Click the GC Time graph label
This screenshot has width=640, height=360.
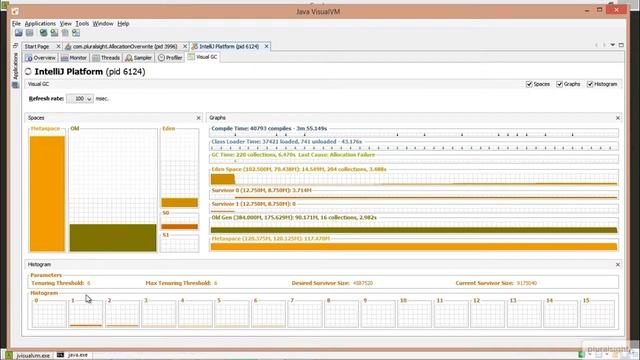tap(293, 155)
